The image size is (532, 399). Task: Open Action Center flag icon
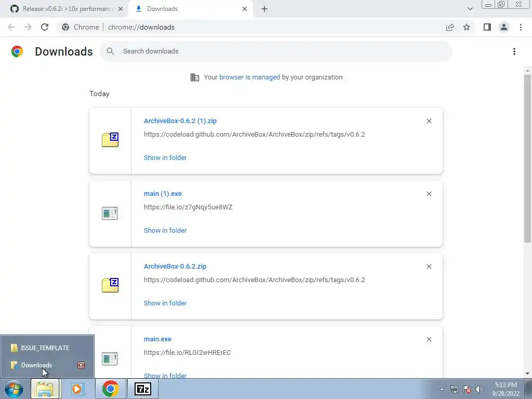(467, 389)
